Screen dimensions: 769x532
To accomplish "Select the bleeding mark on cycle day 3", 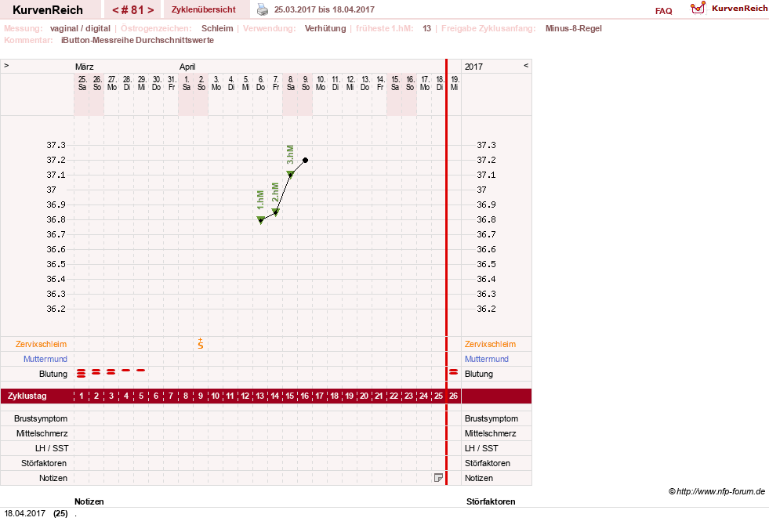I will tap(111, 372).
